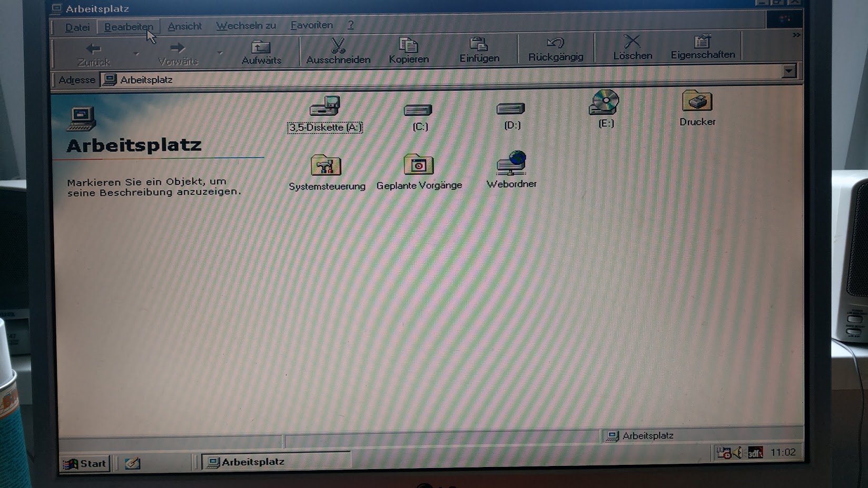Select the Systemsteuerung control panel icon
868x488 pixels.
(x=327, y=173)
